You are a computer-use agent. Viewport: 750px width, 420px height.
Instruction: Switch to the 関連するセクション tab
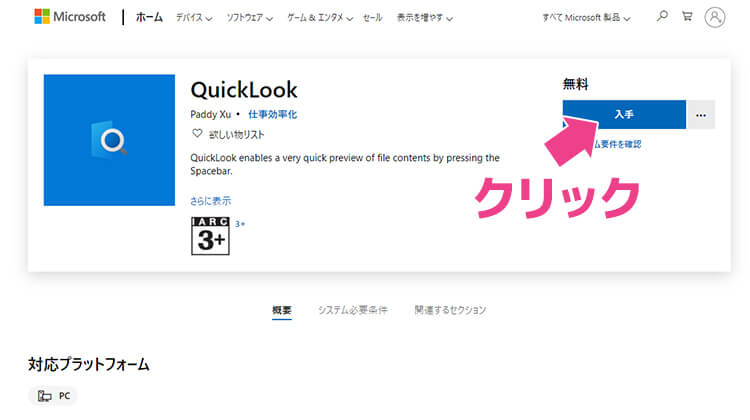click(x=450, y=310)
